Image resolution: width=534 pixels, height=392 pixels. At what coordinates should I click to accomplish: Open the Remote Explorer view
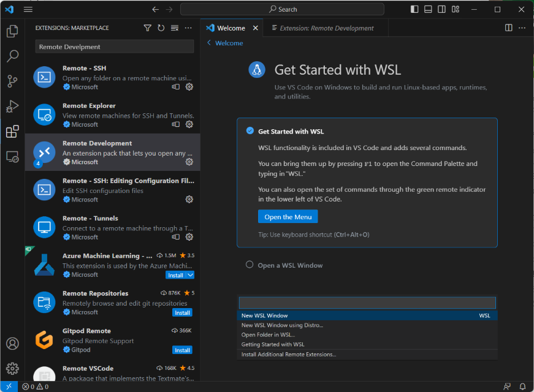pos(12,157)
